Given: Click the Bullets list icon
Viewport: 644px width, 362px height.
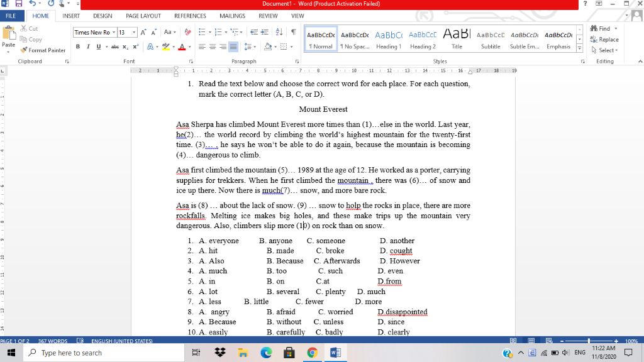Looking at the screenshot, I should tap(202, 32).
